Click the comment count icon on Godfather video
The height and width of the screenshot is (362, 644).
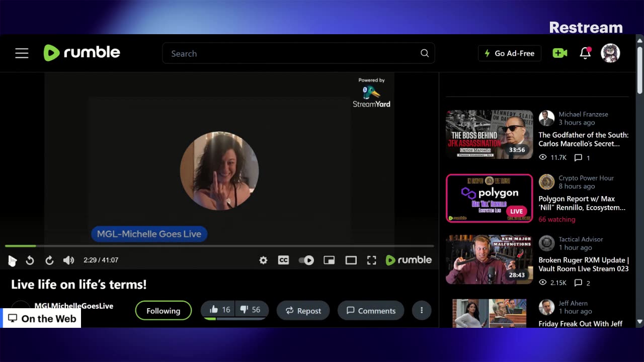click(x=578, y=157)
